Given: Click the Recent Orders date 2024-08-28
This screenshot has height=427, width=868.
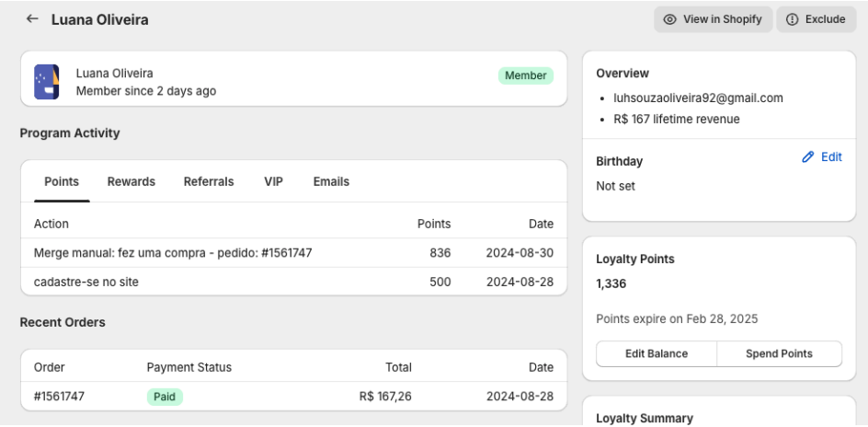Looking at the screenshot, I should pos(520,397).
